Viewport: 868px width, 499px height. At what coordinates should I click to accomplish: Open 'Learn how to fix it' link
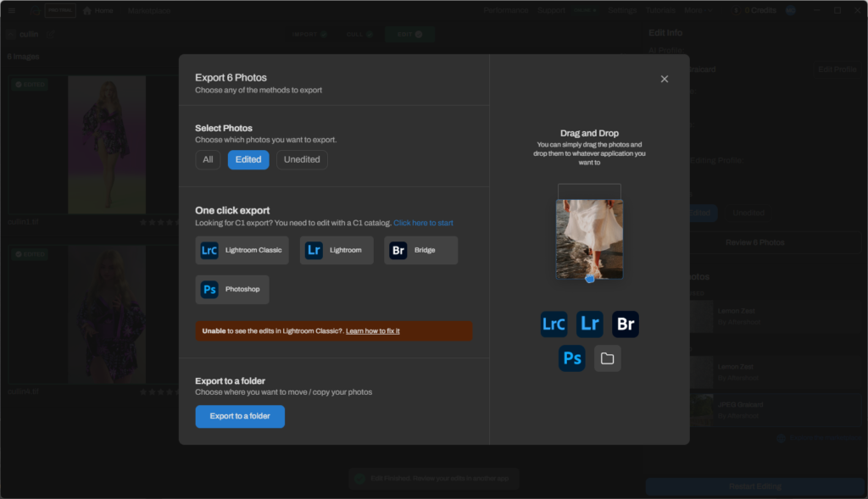(x=373, y=330)
